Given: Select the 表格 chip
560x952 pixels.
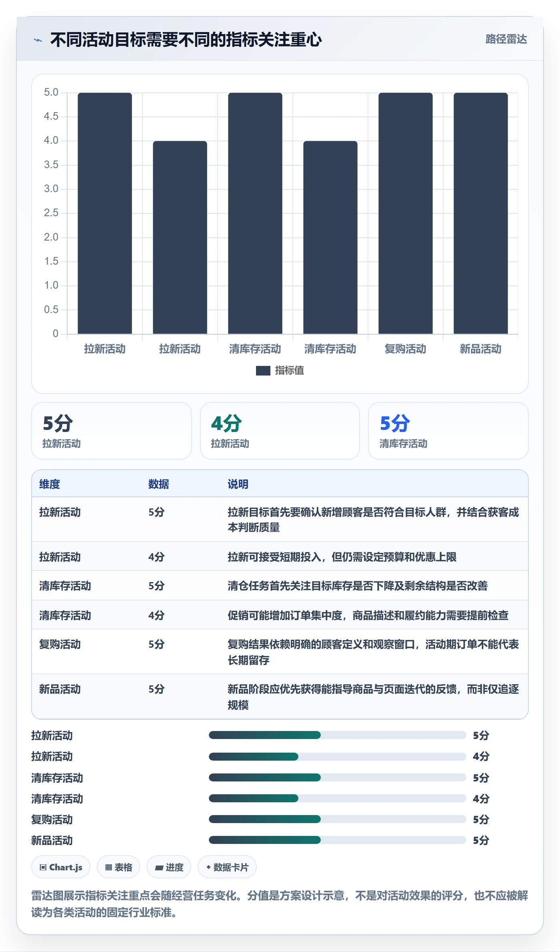Looking at the screenshot, I should (118, 867).
